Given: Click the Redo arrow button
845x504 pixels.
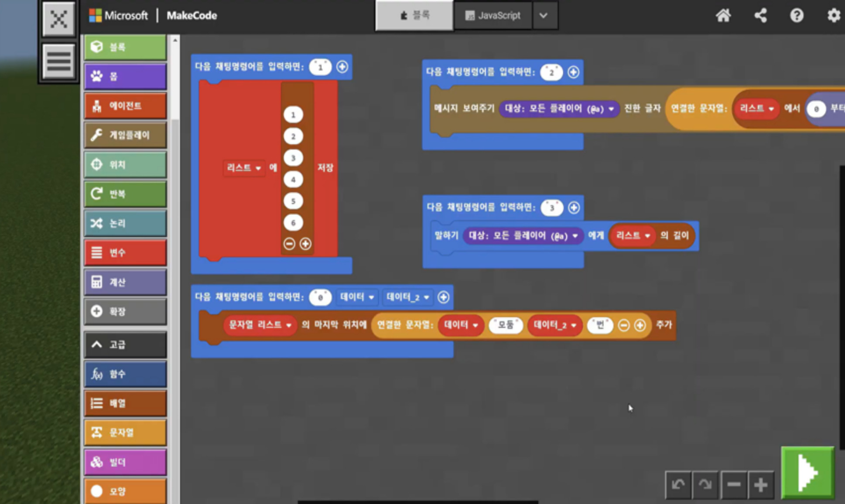Looking at the screenshot, I should coord(705,484).
